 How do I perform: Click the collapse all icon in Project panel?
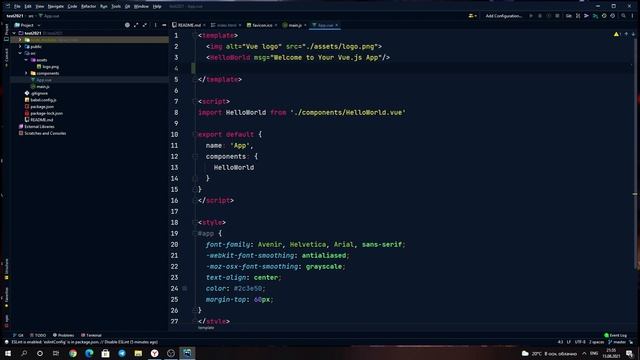tap(145, 25)
